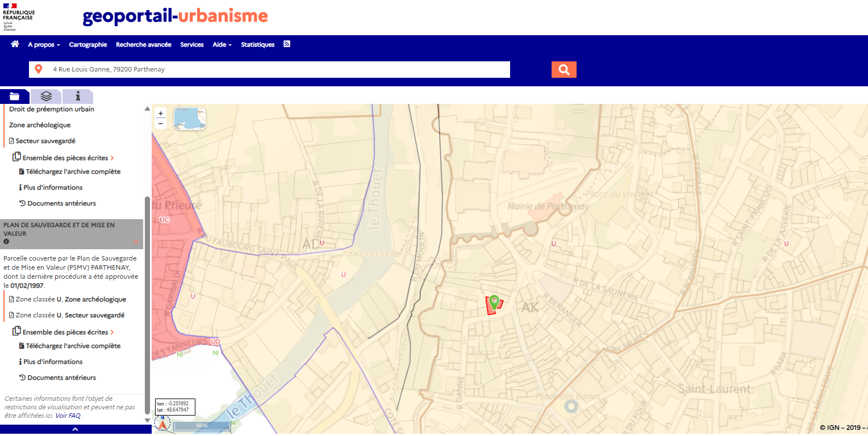Switch to the layers stack tab
868x436 pixels.
[46, 97]
